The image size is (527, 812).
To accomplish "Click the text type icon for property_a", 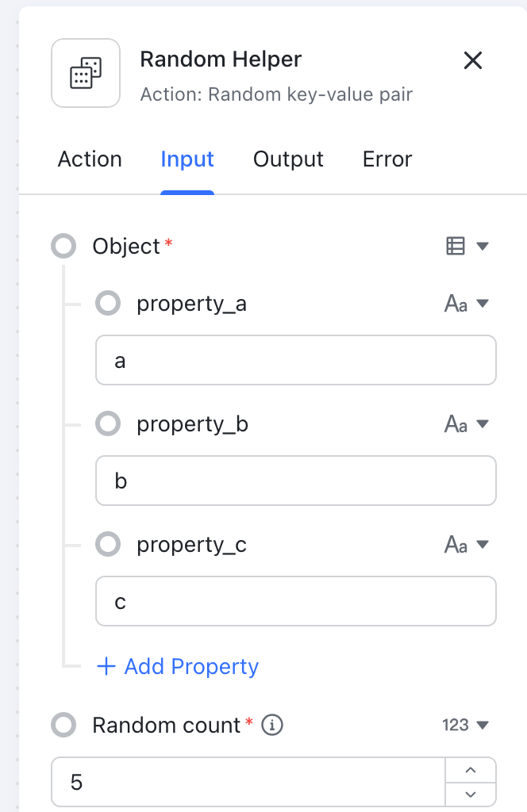I will 456,304.
